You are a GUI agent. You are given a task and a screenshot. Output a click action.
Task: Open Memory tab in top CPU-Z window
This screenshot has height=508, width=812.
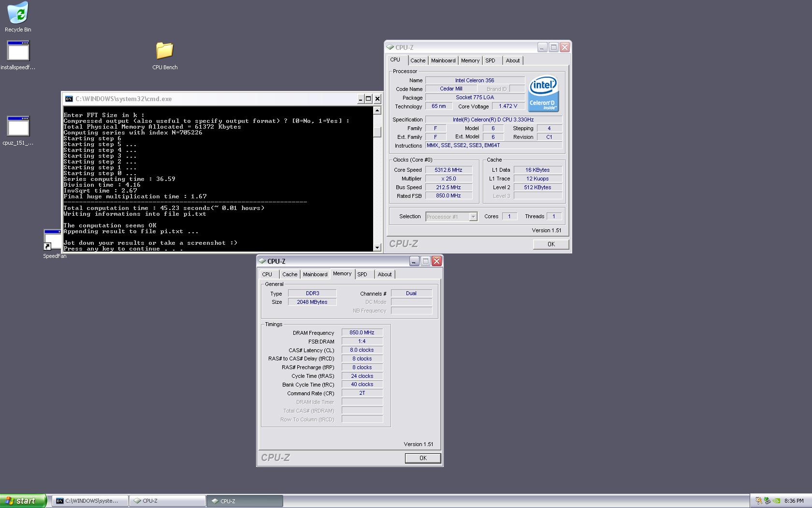pyautogui.click(x=470, y=60)
